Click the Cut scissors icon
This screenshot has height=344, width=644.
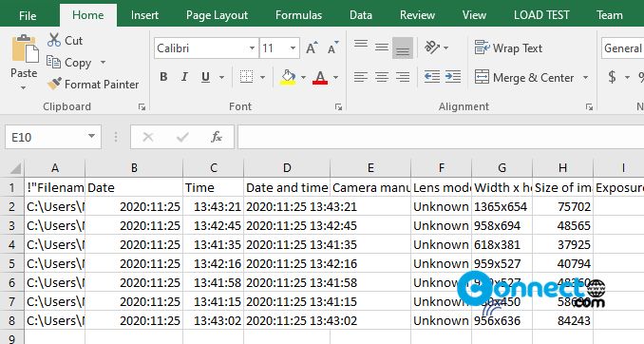[x=54, y=40]
